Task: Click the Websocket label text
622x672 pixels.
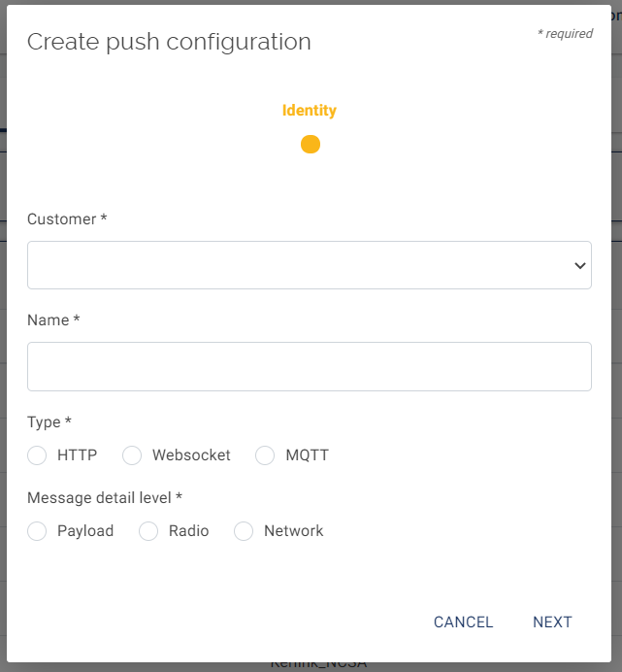Action: 191,455
